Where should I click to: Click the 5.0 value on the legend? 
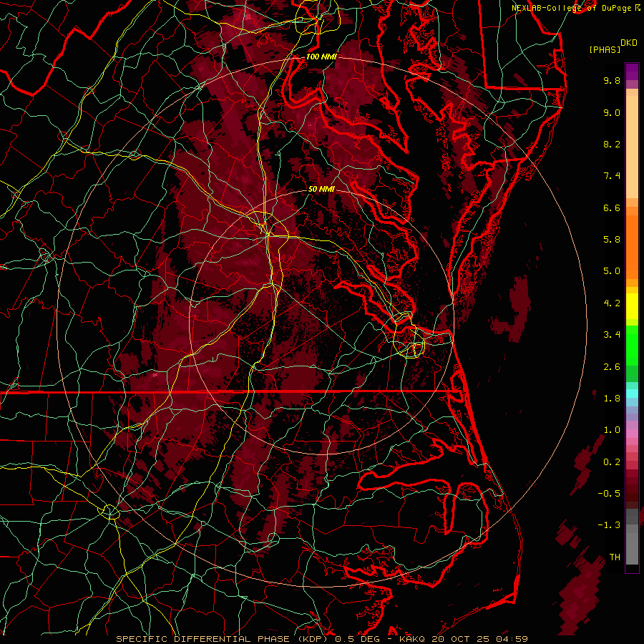click(612, 271)
